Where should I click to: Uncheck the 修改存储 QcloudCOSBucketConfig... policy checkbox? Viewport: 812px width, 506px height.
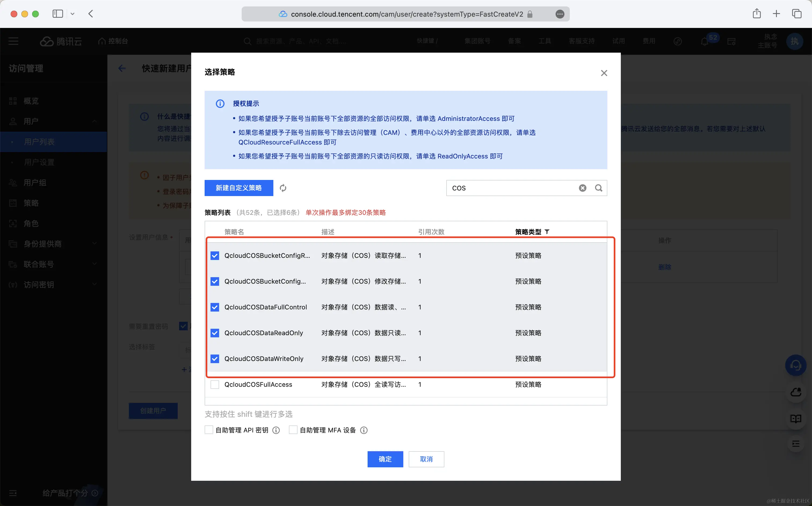pos(215,281)
